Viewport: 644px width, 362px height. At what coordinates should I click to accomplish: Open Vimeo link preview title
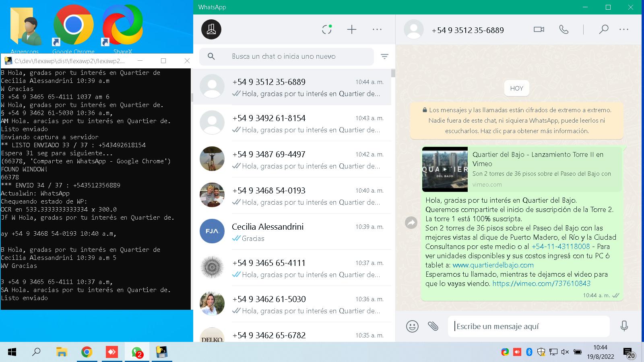tap(538, 159)
